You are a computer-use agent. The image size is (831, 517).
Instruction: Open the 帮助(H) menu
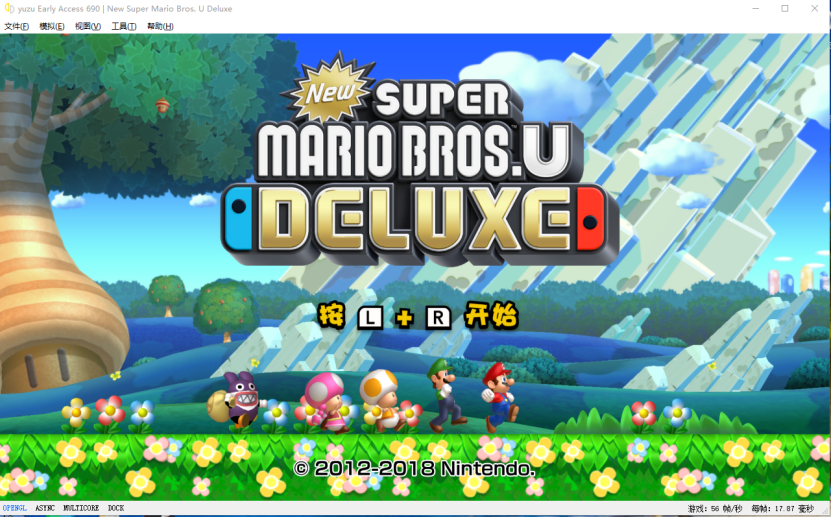(x=160, y=26)
